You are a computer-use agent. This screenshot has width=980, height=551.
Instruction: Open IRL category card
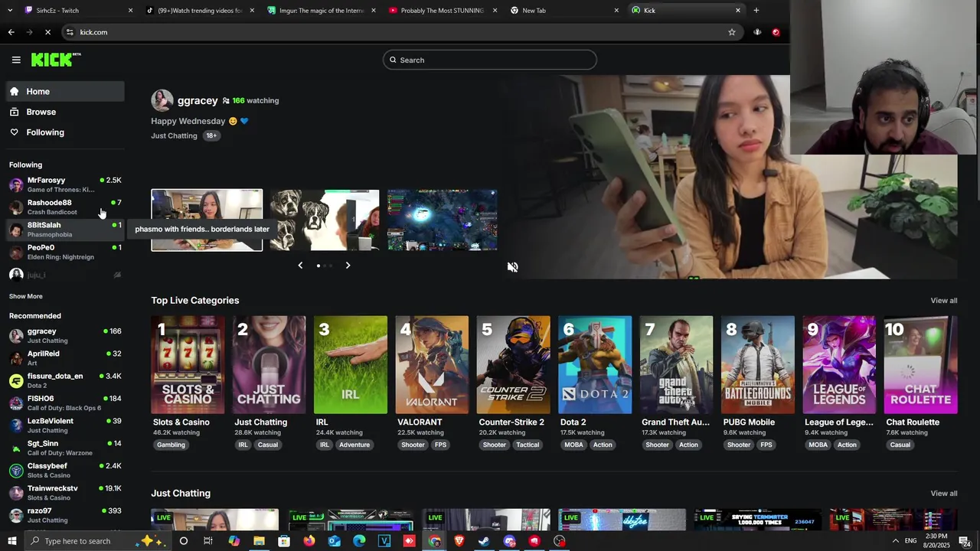click(351, 365)
